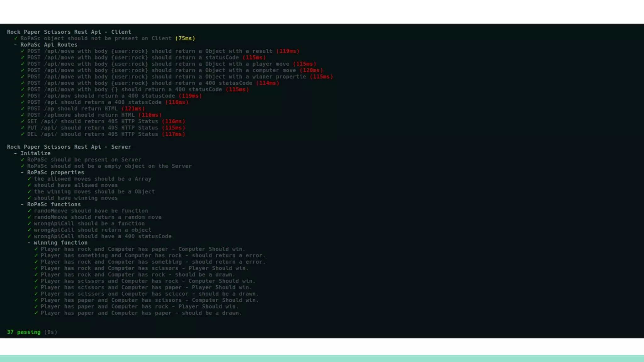Click 'Rock Paper Scissors Rest Api - Client' title
This screenshot has width=644, height=362.
click(69, 32)
